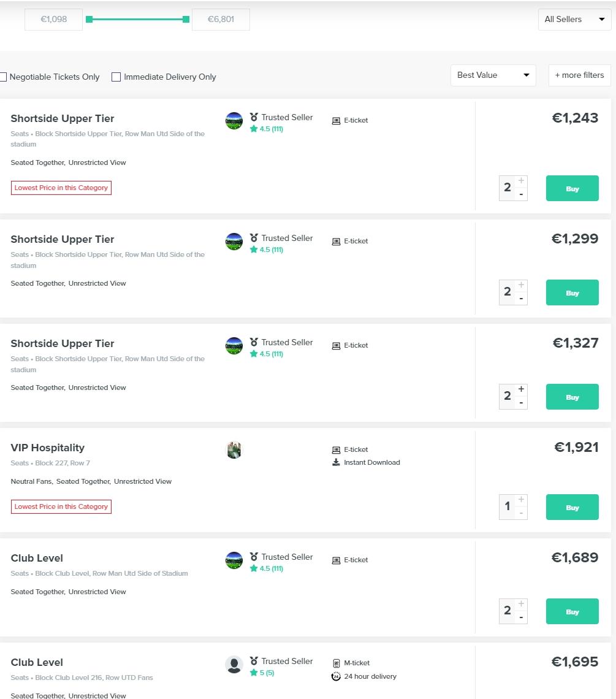Decrease quantity on the €1,689 Club Level listing
Image resolution: width=616 pixels, height=699 pixels.
pos(521,617)
